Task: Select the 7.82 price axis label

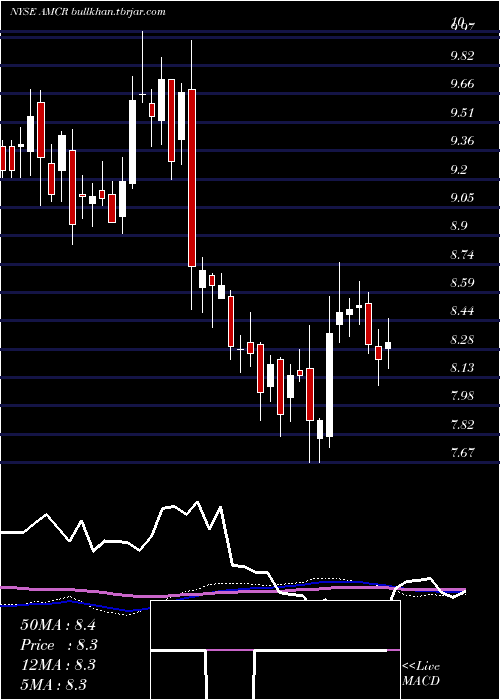Action: click(x=463, y=425)
